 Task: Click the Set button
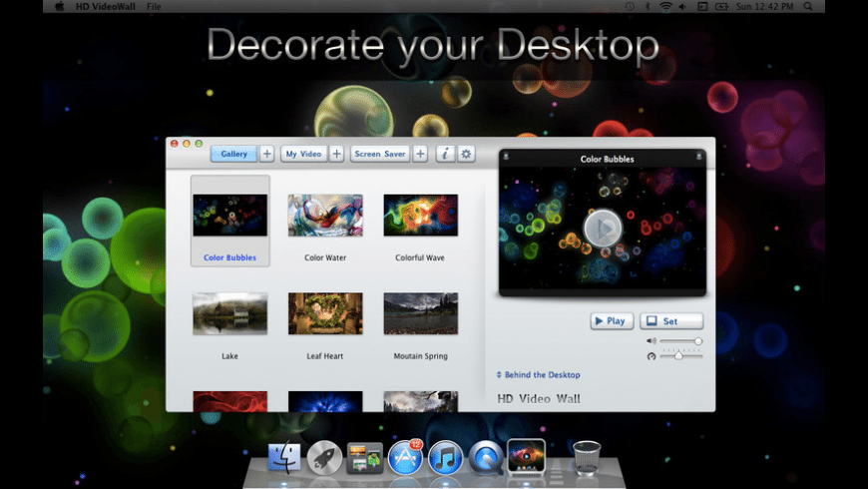click(671, 320)
